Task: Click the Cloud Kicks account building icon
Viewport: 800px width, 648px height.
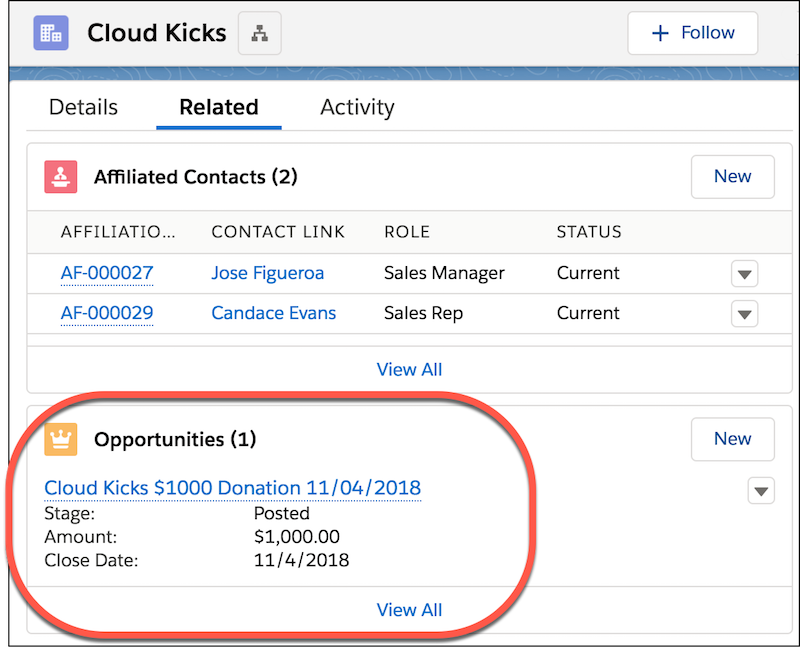Action: [x=51, y=33]
